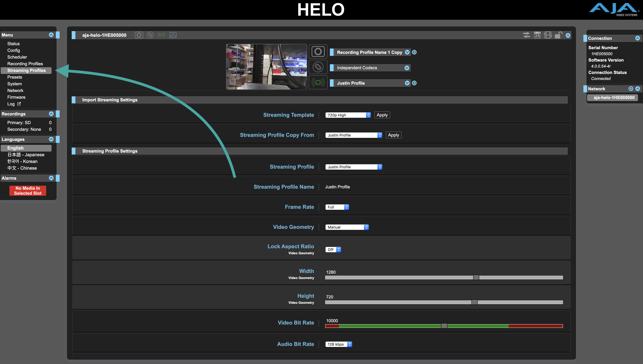This screenshot has width=643, height=364.
Task: Go to the Firmware menu page
Action: 16,97
